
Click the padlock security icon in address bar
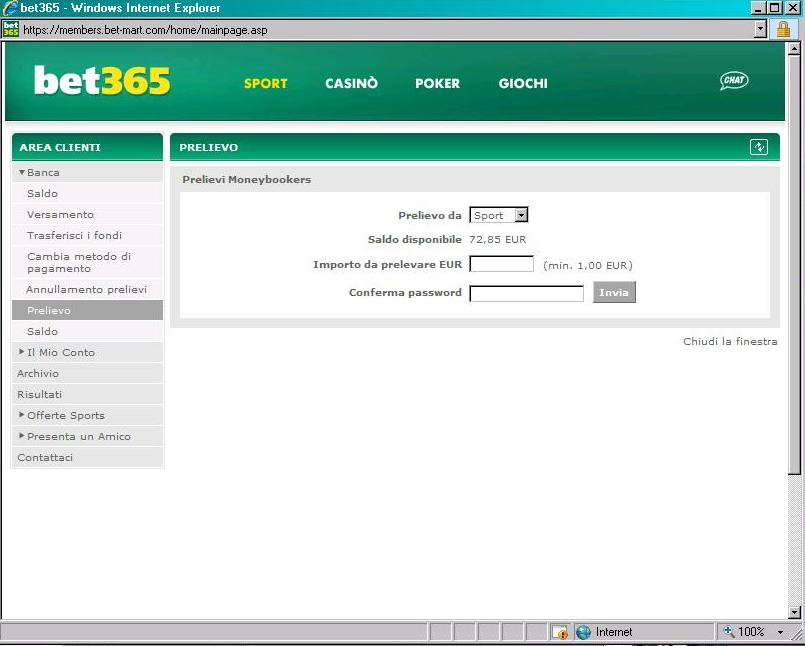click(x=783, y=29)
